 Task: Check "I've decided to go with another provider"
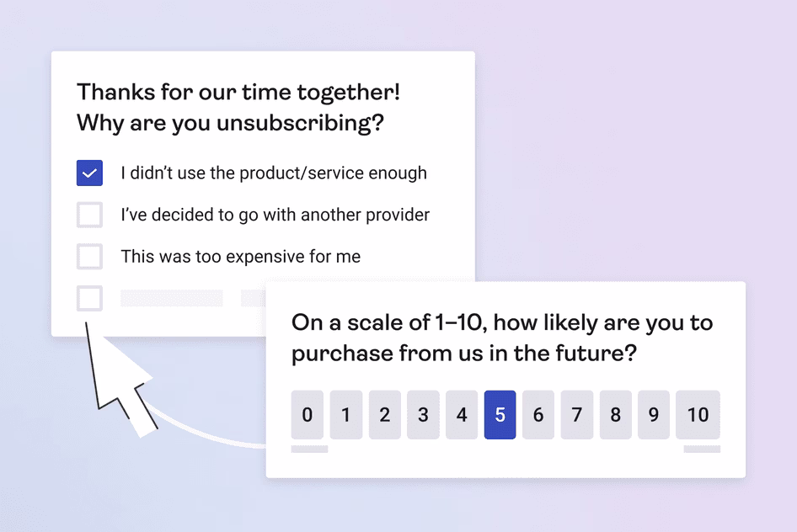coord(88,215)
